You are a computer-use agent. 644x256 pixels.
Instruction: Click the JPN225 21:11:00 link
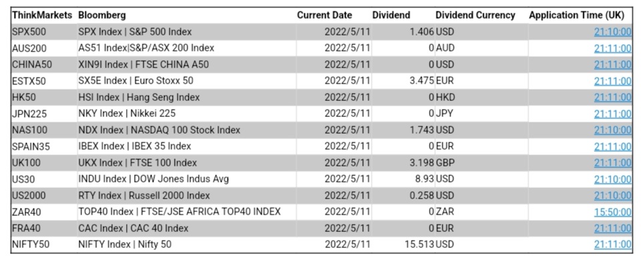click(613, 114)
